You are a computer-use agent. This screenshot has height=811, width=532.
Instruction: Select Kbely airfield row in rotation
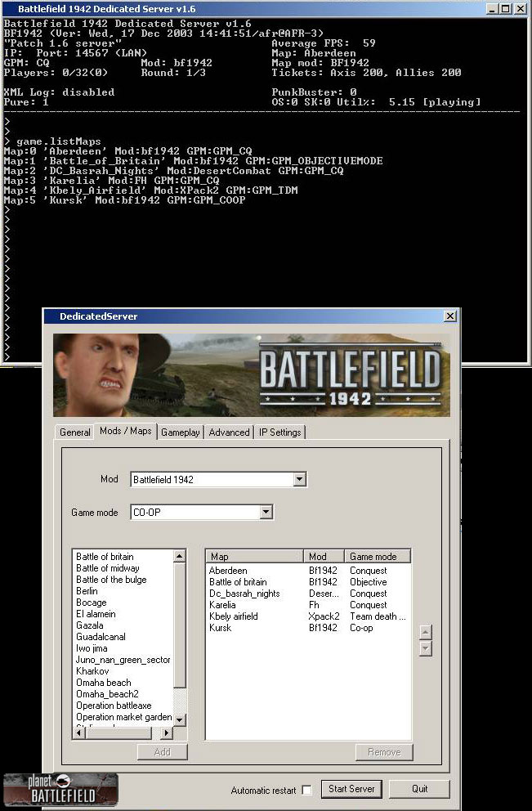pos(308,616)
